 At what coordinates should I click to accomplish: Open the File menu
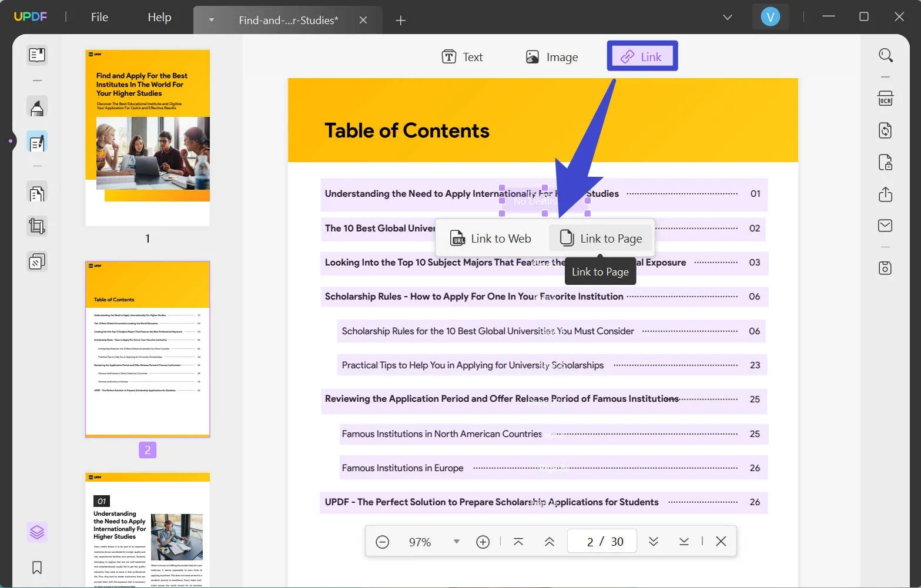pyautogui.click(x=99, y=17)
